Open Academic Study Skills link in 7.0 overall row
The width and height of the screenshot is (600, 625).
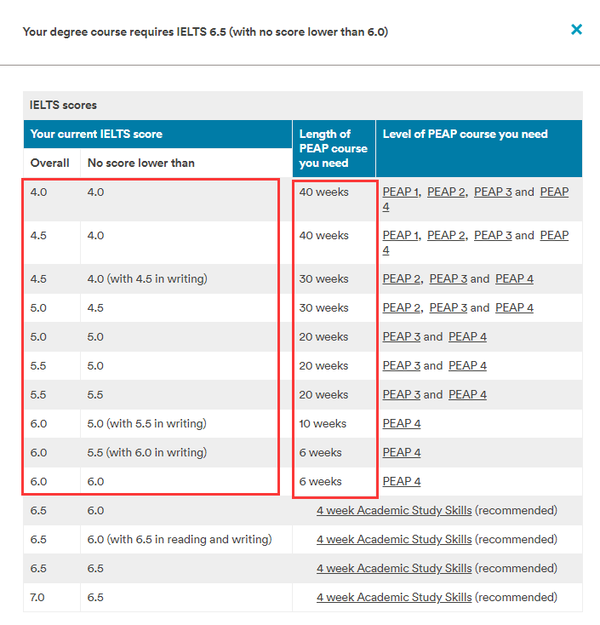(x=394, y=597)
